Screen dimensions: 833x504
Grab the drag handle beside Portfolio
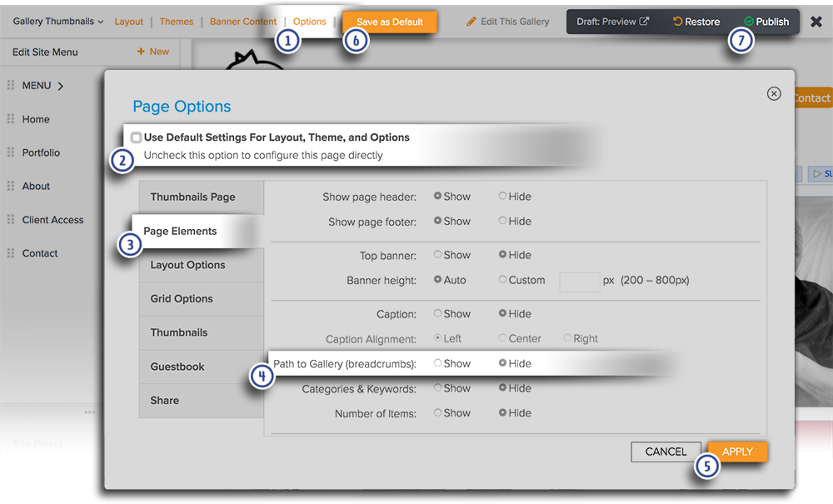pyautogui.click(x=11, y=152)
